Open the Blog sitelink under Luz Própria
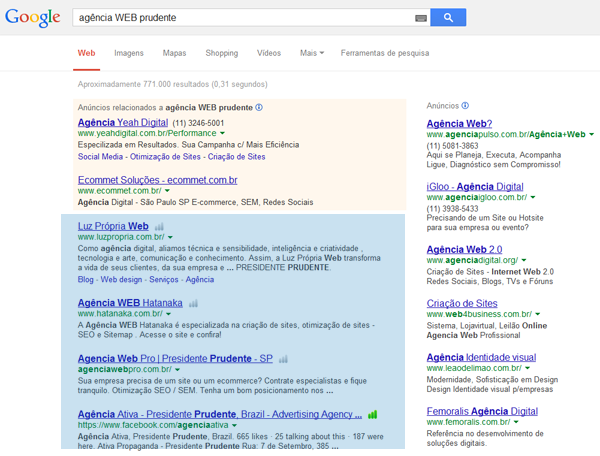The image size is (600, 456). 86,280
